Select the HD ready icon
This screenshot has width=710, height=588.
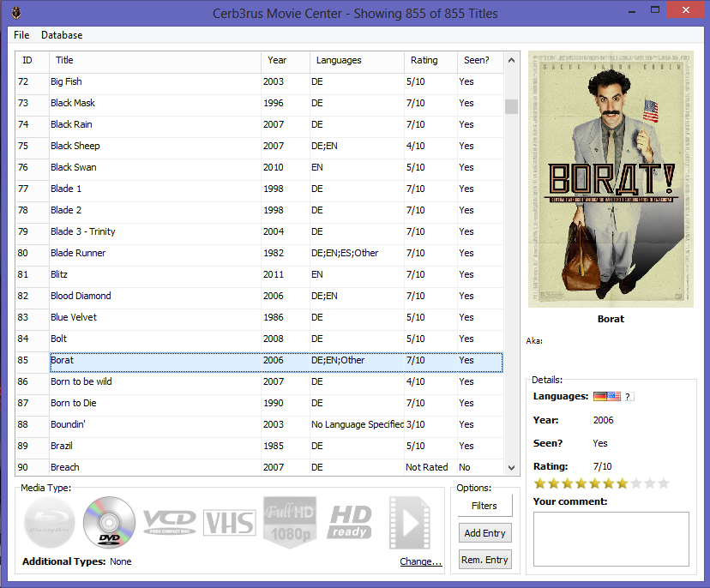pos(349,521)
